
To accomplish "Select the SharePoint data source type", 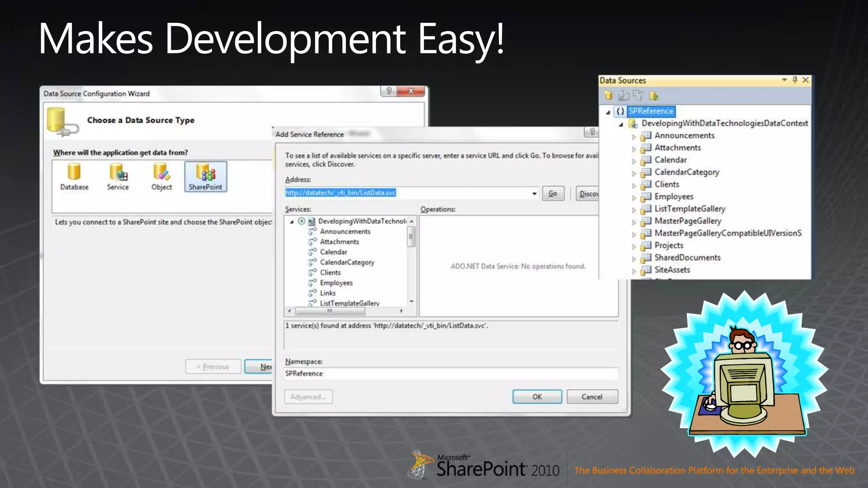I will [206, 177].
